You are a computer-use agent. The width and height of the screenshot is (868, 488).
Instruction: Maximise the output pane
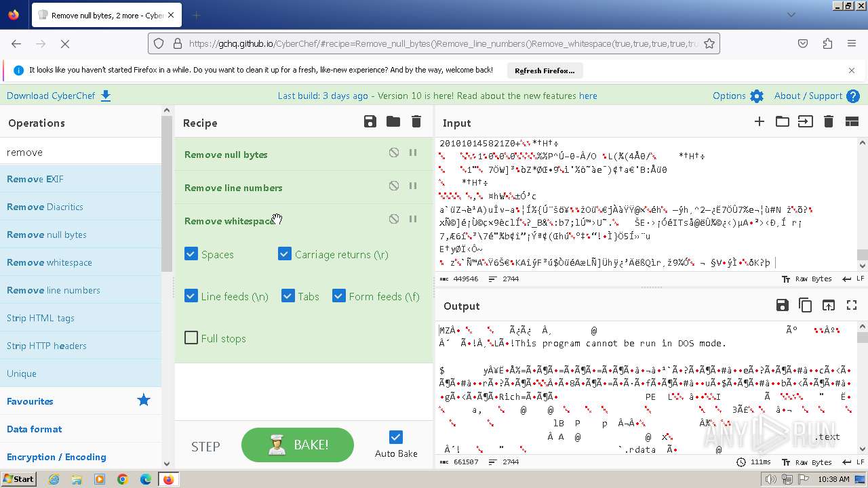click(x=852, y=305)
